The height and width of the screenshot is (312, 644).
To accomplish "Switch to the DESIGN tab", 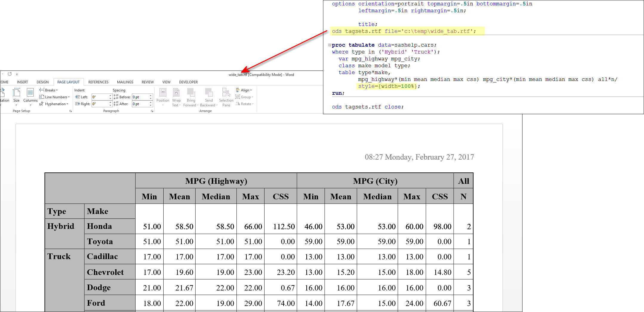I will point(43,82).
